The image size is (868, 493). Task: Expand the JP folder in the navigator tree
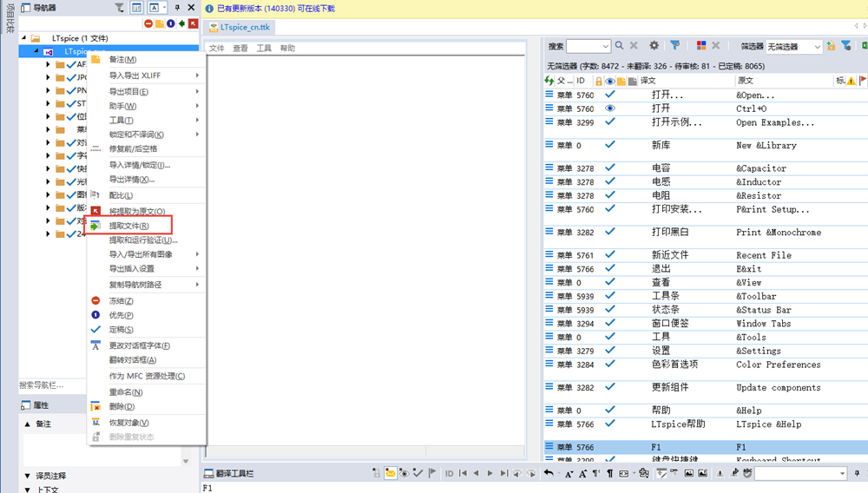(x=48, y=77)
